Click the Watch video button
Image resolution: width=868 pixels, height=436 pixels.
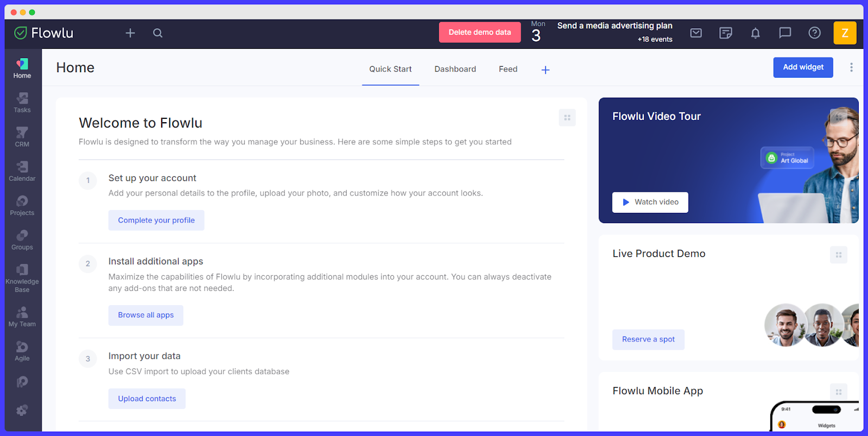click(650, 203)
